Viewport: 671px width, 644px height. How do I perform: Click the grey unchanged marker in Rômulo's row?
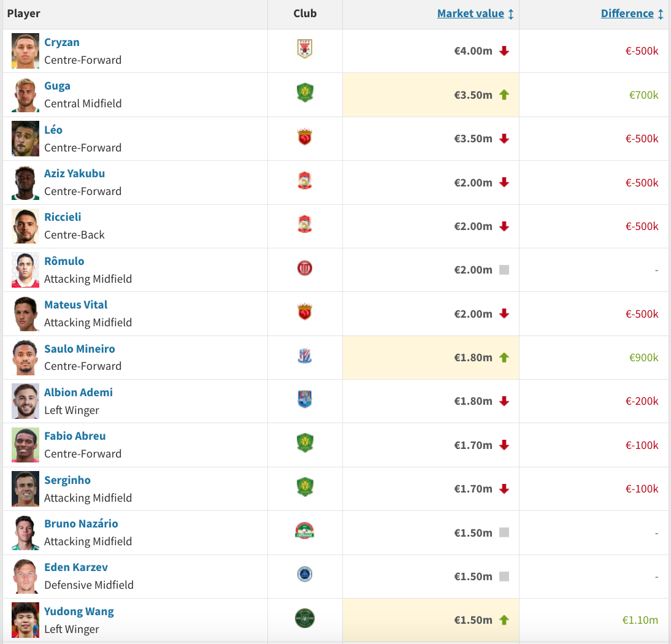(x=504, y=270)
